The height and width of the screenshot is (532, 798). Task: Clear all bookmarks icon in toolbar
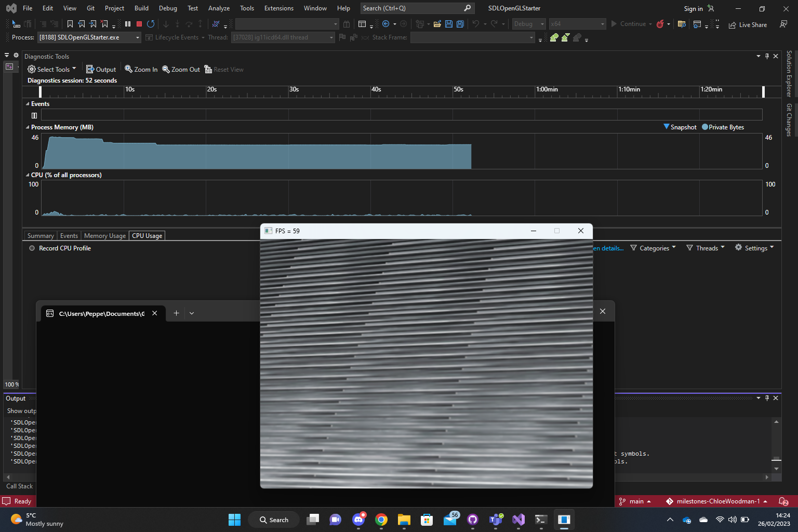104,24
